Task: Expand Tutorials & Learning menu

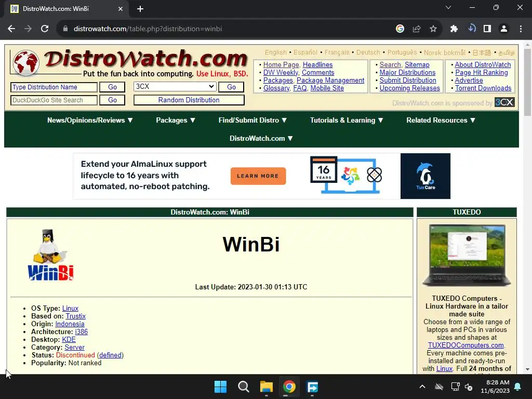Action: 347,120
